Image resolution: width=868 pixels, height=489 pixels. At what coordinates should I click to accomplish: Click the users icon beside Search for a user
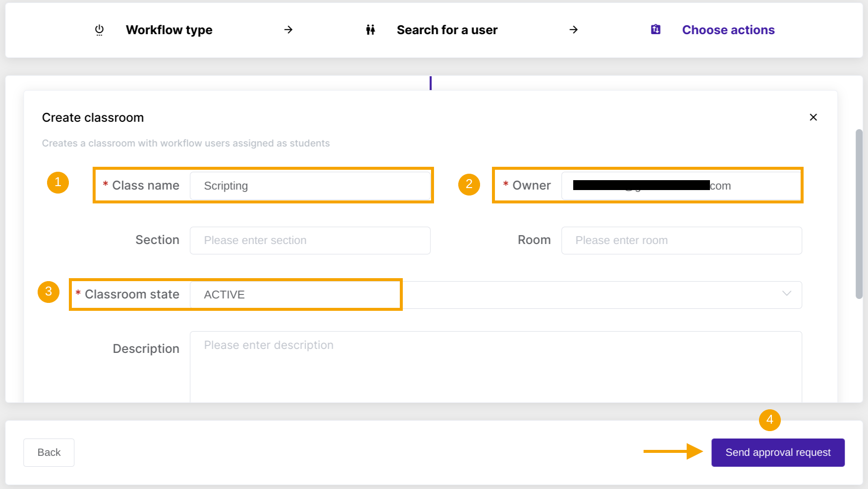371,30
